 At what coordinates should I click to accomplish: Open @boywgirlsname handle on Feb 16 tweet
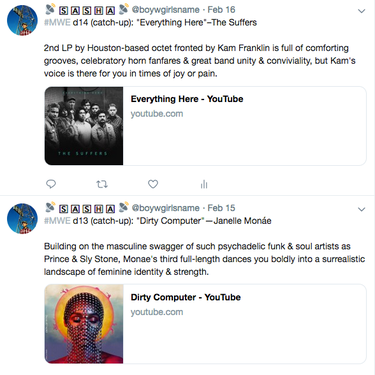[166, 10]
